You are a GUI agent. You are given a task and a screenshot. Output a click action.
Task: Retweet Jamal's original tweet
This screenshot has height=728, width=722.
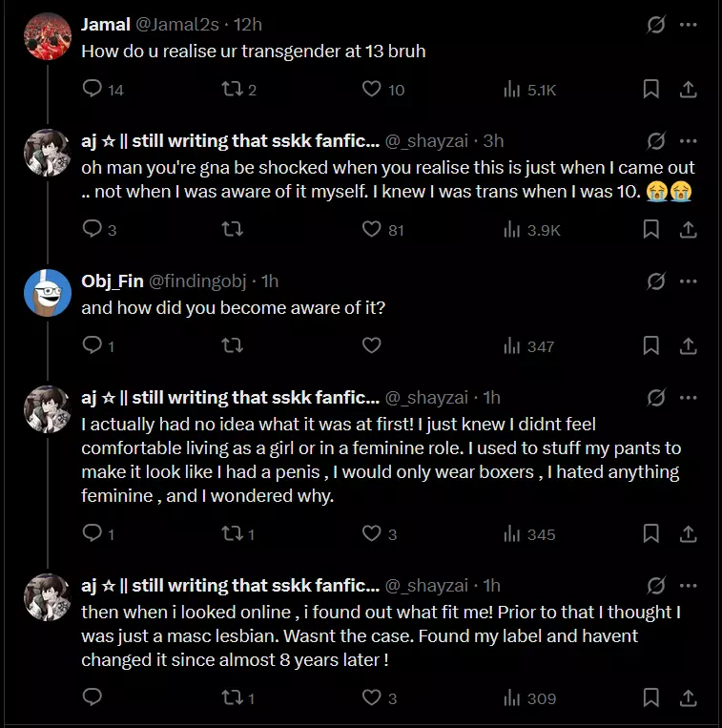tap(232, 90)
